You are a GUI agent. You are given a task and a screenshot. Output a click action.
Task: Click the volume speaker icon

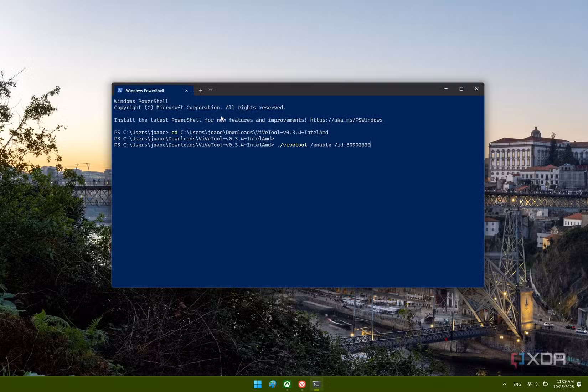point(537,384)
